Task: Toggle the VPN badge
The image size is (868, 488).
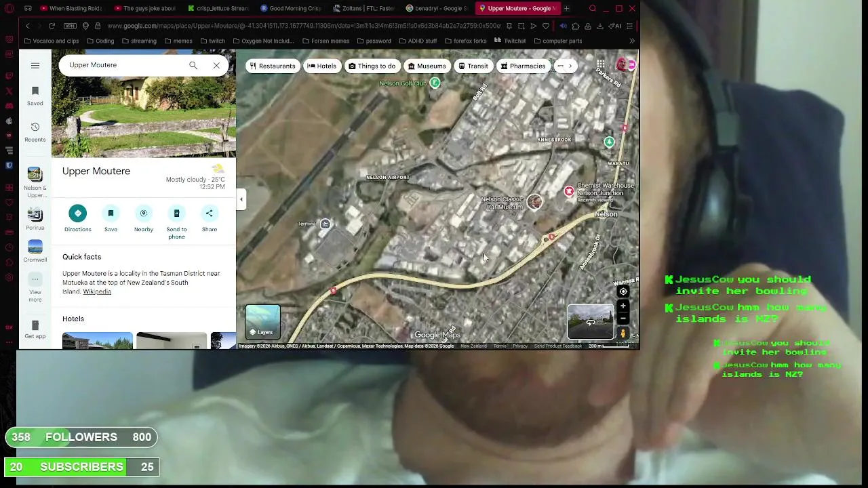Action: (x=70, y=26)
